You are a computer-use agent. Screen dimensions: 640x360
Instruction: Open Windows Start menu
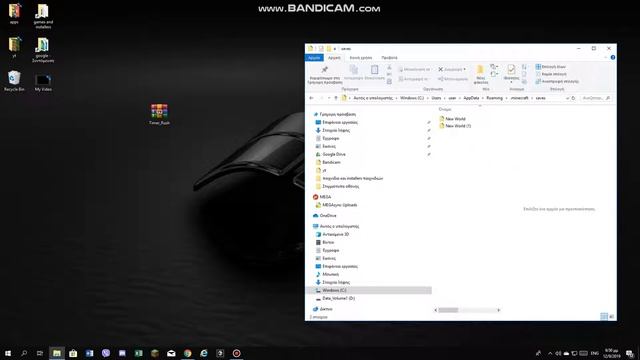(8, 353)
